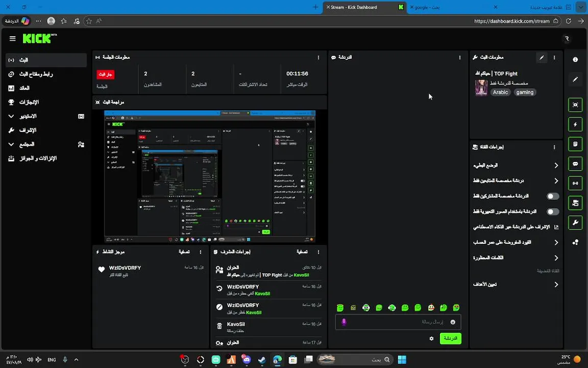588x368 pixels.
Task: Insert the olive angry square emote
Action: [x=353, y=308]
